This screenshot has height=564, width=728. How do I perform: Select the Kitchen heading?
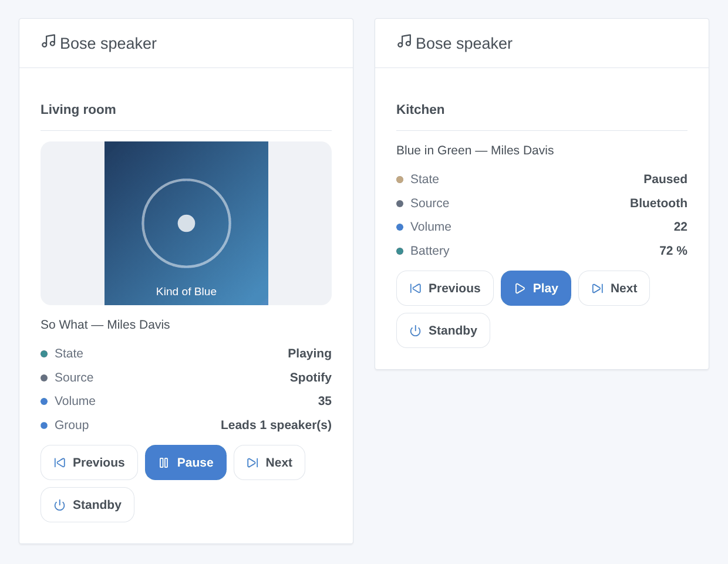click(x=420, y=110)
